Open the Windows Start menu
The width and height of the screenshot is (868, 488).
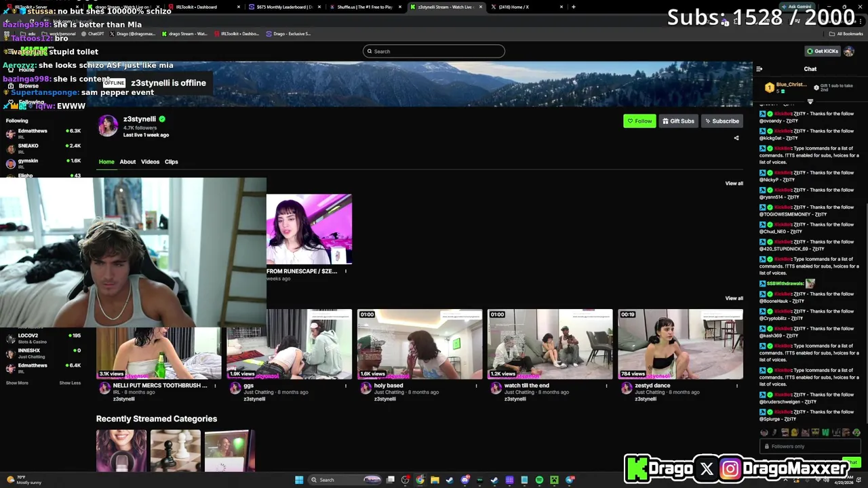click(x=299, y=480)
